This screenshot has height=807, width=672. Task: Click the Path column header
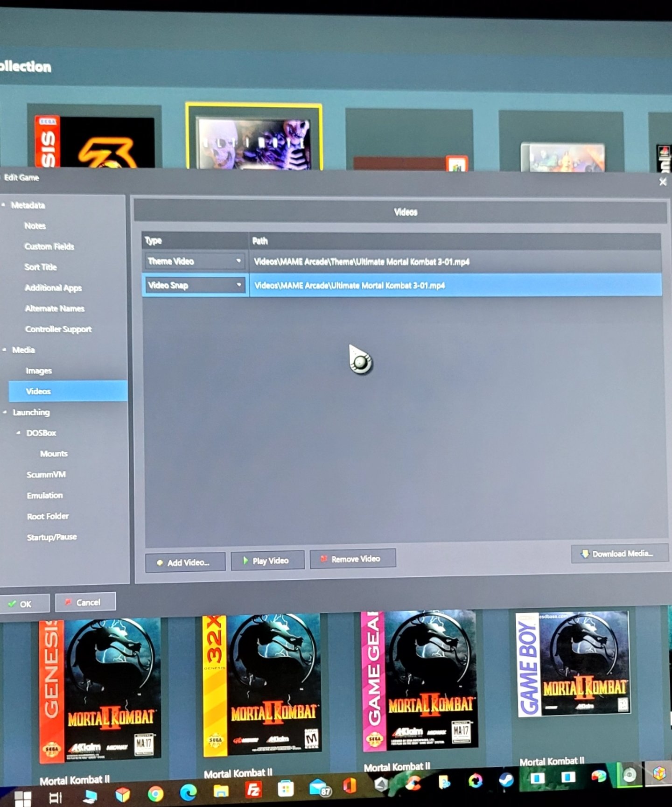455,241
